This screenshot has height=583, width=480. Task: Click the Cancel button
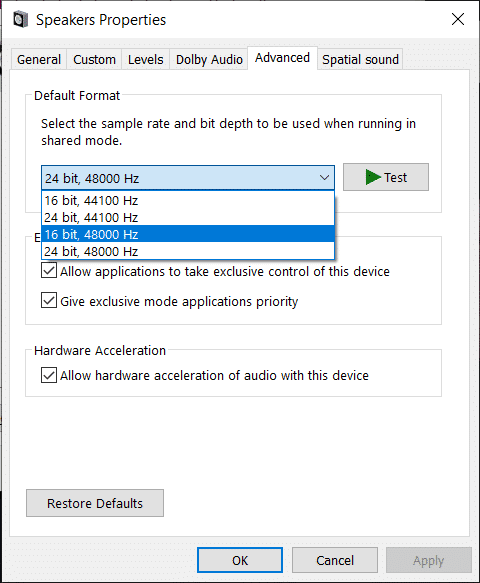pos(335,560)
